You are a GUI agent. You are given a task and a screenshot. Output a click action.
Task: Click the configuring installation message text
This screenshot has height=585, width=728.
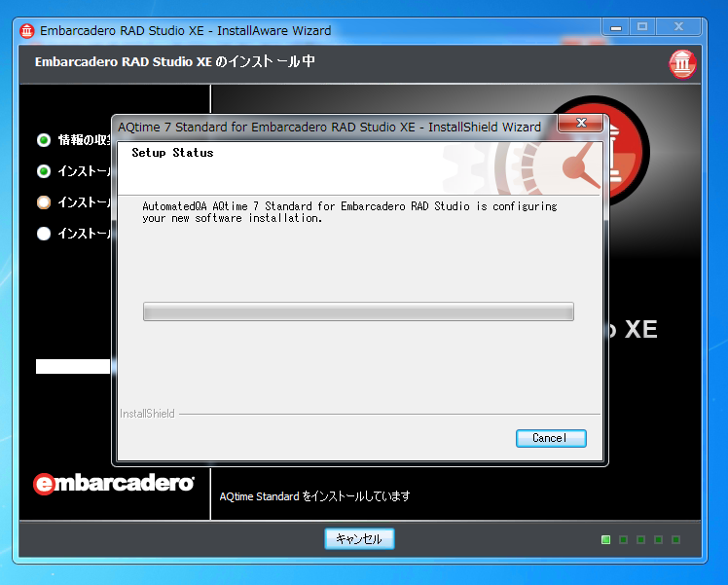click(x=349, y=212)
